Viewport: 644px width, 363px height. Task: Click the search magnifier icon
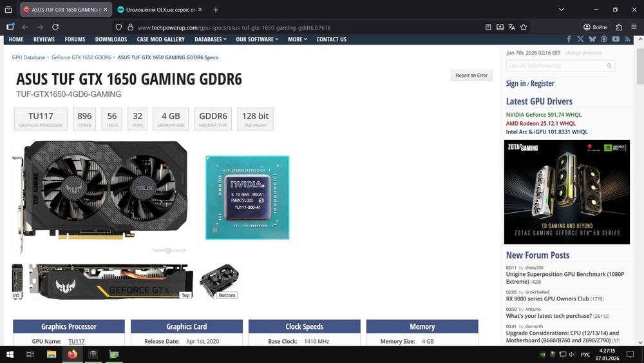click(x=609, y=66)
